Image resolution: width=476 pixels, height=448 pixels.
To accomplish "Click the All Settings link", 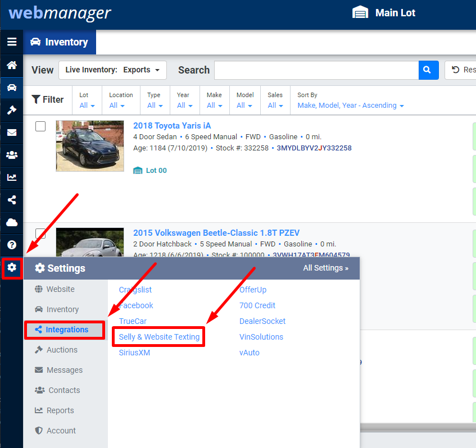I will click(x=325, y=268).
